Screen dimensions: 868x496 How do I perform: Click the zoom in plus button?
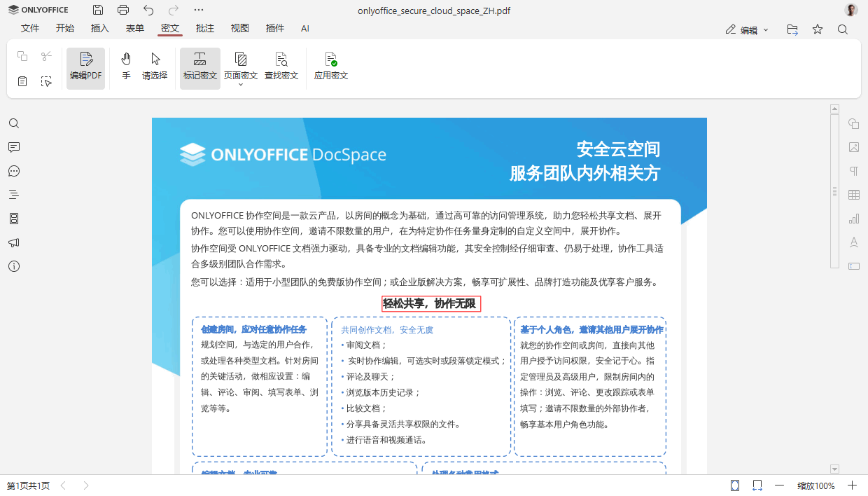point(852,485)
